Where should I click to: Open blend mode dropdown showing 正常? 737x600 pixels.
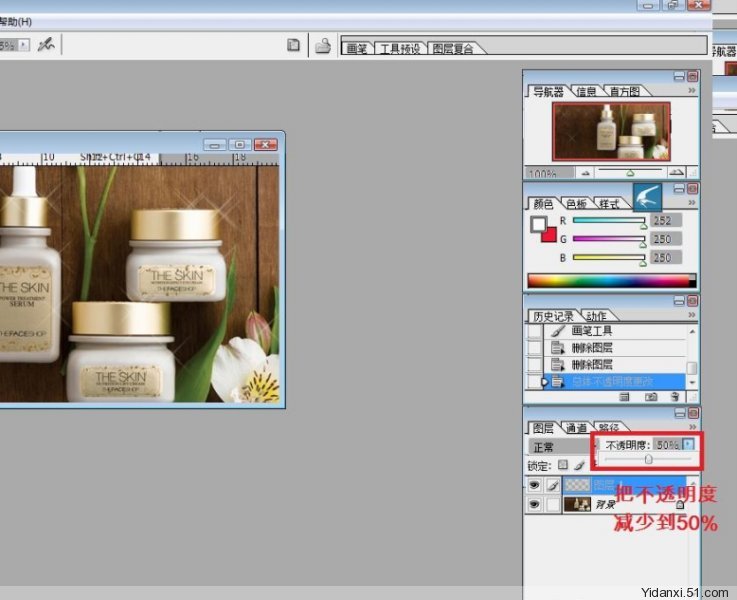click(x=561, y=447)
